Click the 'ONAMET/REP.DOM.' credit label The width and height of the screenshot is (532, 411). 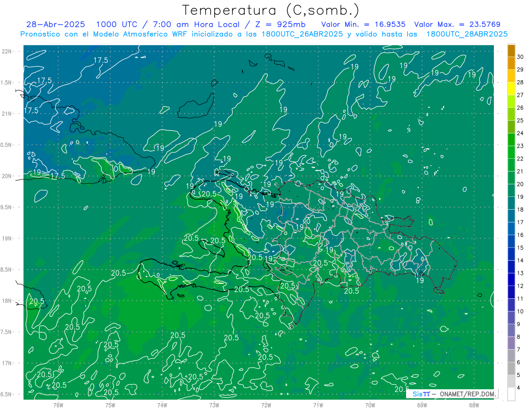tap(467, 394)
